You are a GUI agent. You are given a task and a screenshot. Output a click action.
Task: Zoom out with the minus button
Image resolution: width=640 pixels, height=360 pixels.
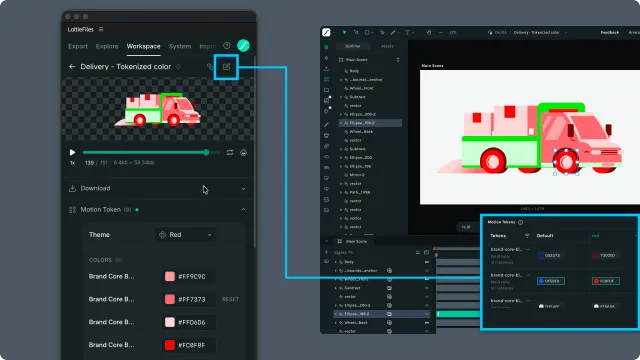tap(441, 32)
